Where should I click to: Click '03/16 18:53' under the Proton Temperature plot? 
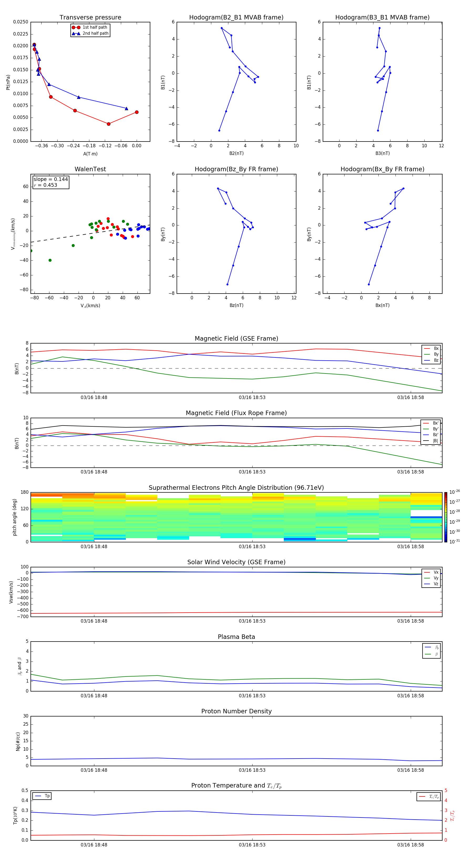[x=252, y=845]
